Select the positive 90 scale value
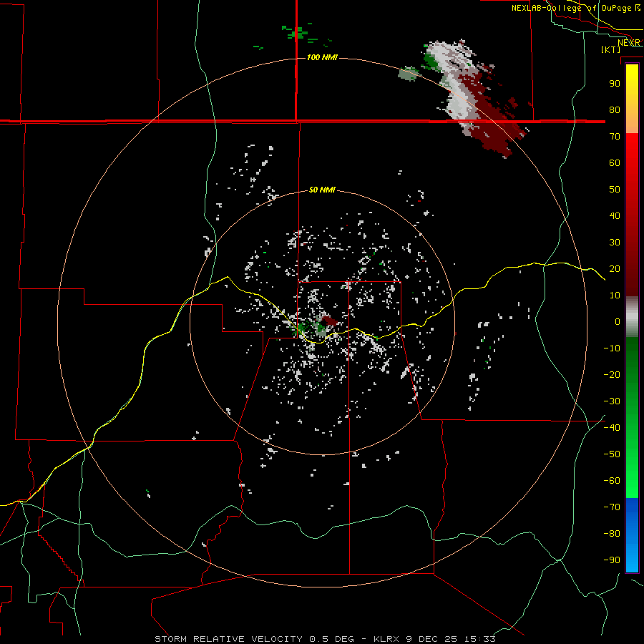The width and height of the screenshot is (644, 644). coord(615,84)
